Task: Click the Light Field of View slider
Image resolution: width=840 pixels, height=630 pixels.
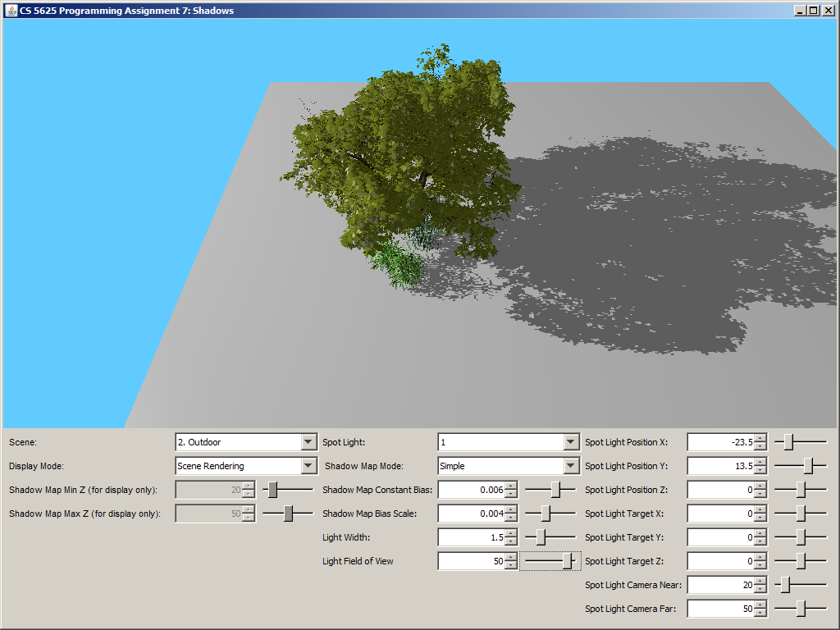Action: pos(550,561)
